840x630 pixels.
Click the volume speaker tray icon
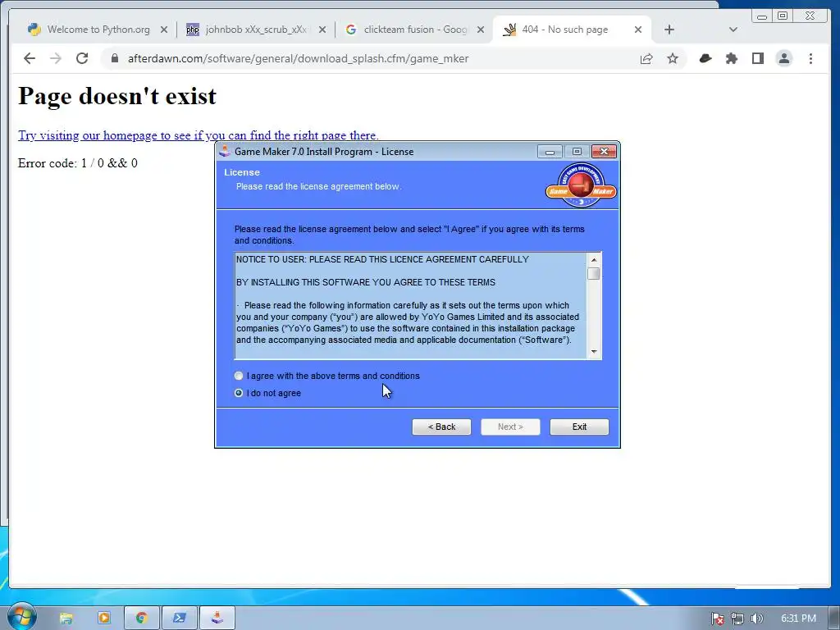pos(756,619)
